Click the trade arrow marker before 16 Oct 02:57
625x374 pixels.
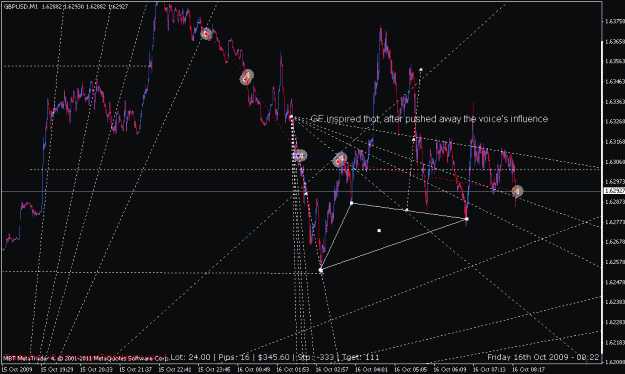340,159
